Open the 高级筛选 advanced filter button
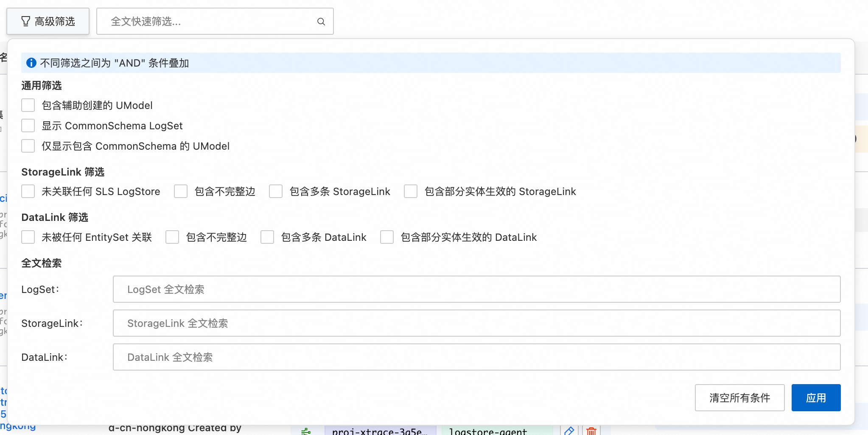Viewport: 868px width, 435px height. click(48, 21)
